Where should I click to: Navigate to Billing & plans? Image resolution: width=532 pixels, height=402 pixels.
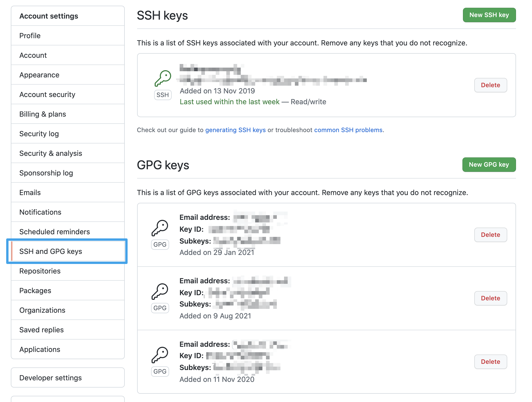pos(43,114)
